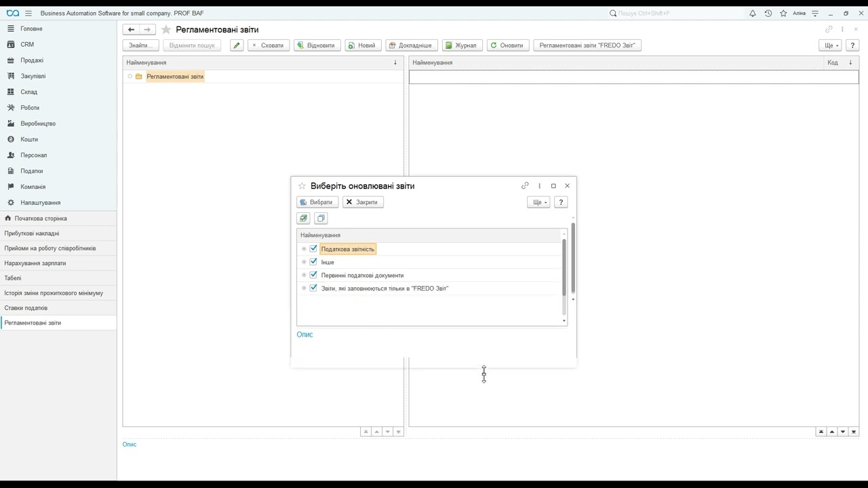Viewport: 868px width, 488px height.
Task: Click the uncheck all boxes icon in dialog
Action: point(321,218)
